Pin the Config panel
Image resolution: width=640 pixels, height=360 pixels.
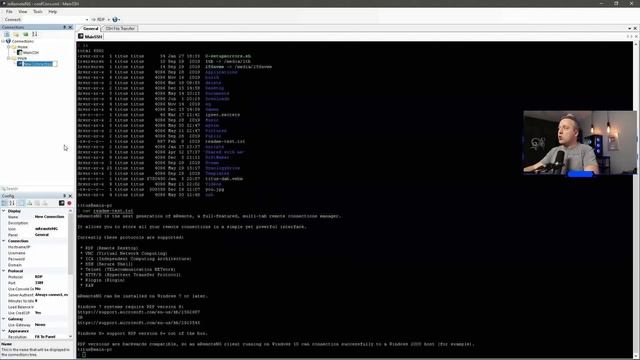tap(64, 196)
